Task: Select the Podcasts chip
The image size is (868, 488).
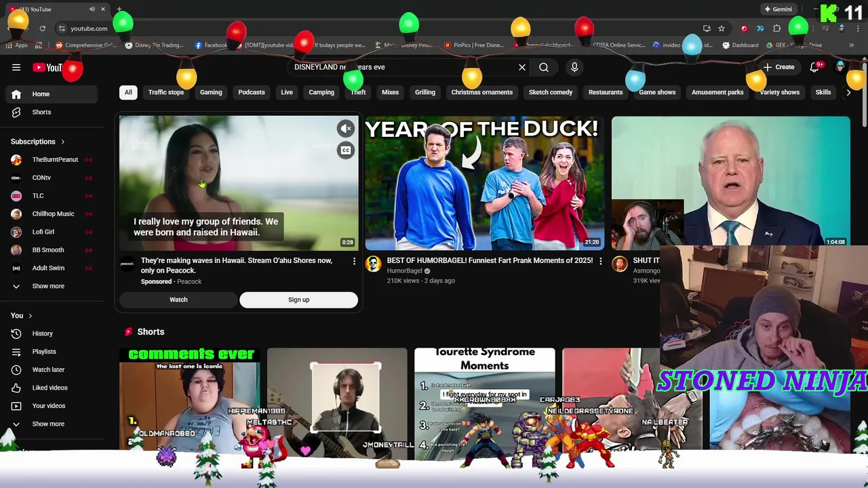Action: (252, 92)
